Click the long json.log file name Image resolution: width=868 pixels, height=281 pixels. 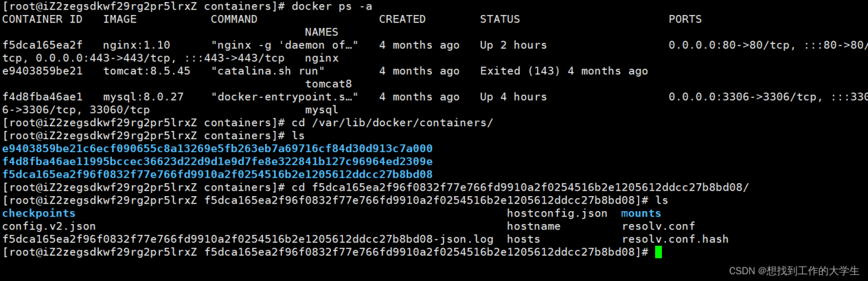click(248, 239)
